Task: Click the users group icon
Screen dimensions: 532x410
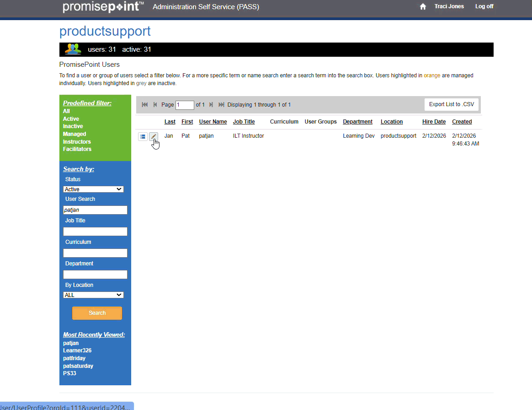Action: point(73,49)
